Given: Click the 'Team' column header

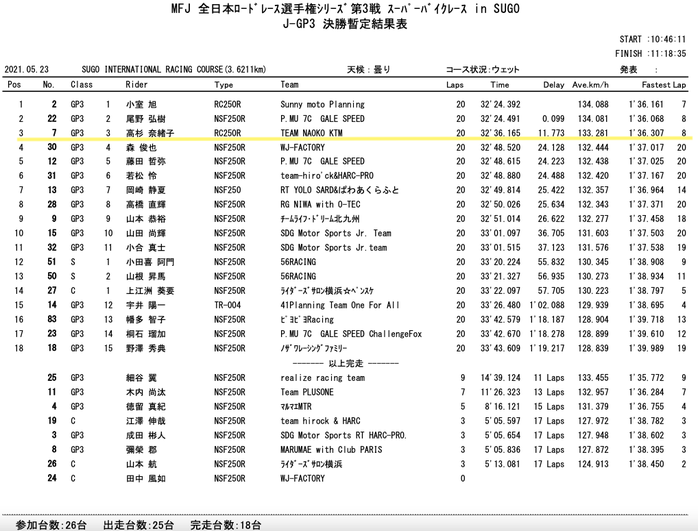Looking at the screenshot, I should pos(289,85).
